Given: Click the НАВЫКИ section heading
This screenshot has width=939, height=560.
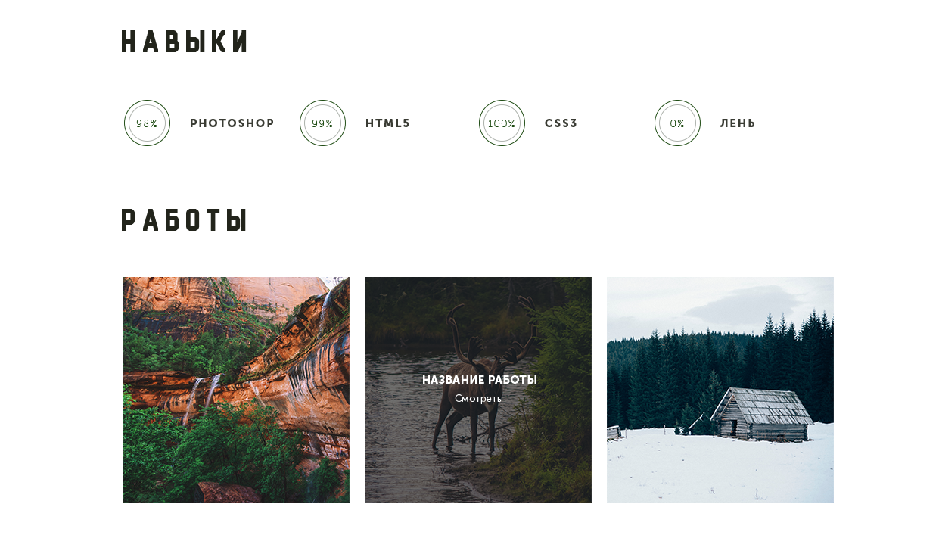Looking at the screenshot, I should (x=185, y=42).
